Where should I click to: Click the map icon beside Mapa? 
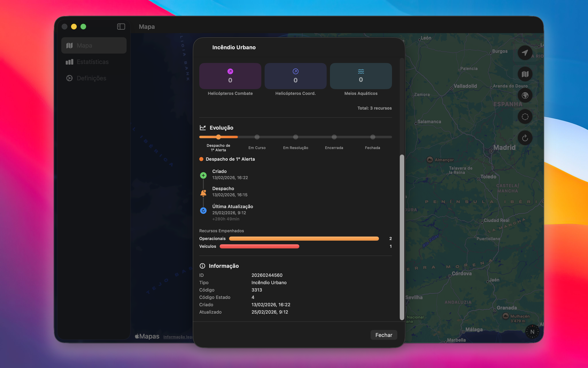pos(69,46)
